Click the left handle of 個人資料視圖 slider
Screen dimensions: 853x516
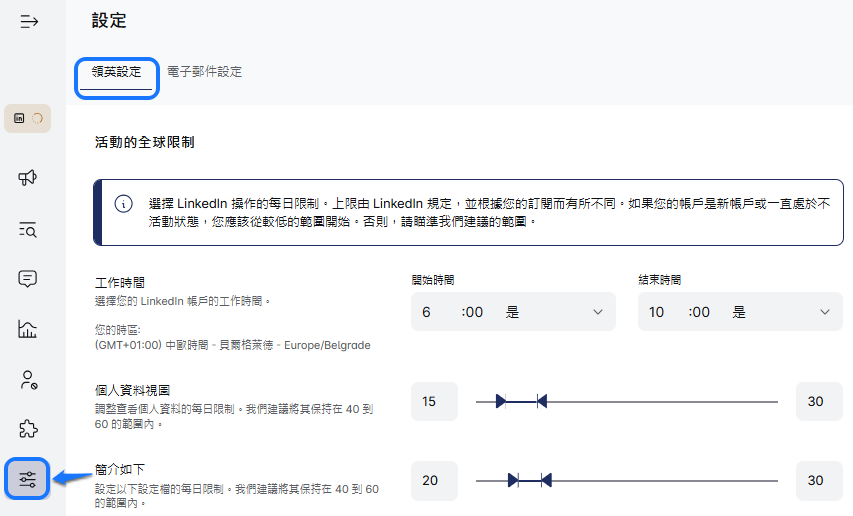tap(501, 401)
